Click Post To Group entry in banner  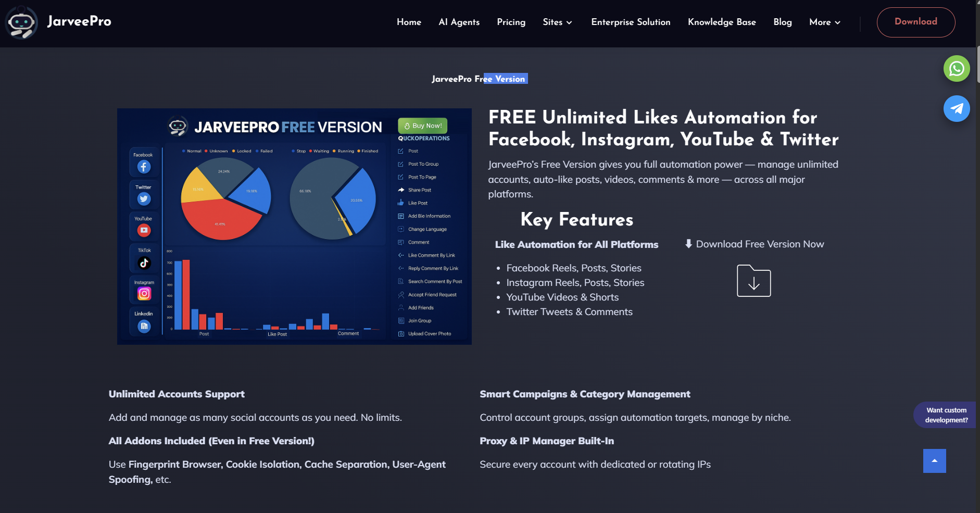(423, 164)
